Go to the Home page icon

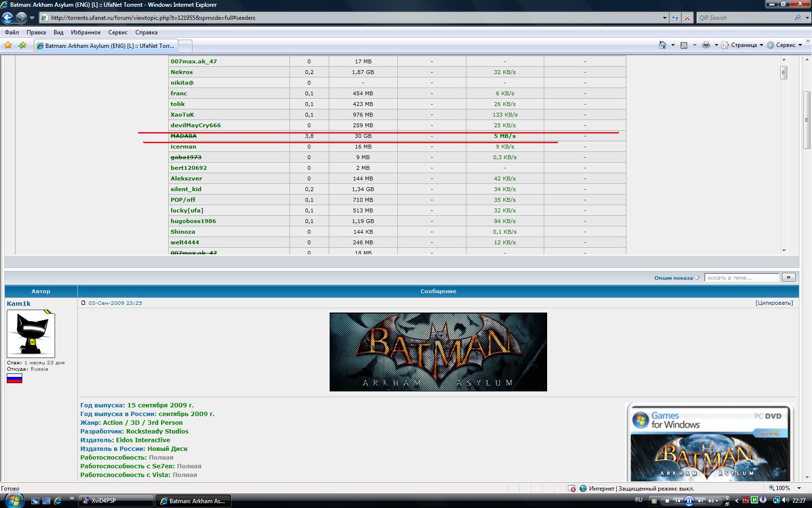tap(663, 45)
